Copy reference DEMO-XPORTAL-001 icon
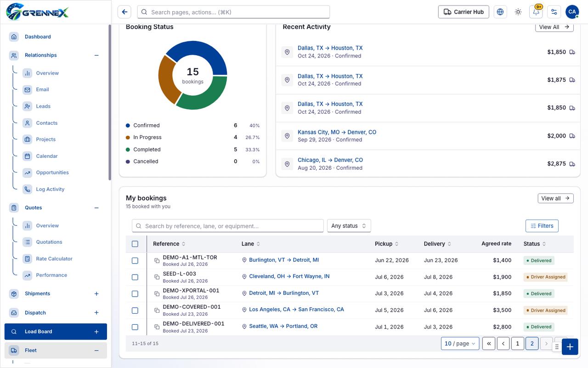Viewport: 588px width, 368px height. [x=157, y=294]
